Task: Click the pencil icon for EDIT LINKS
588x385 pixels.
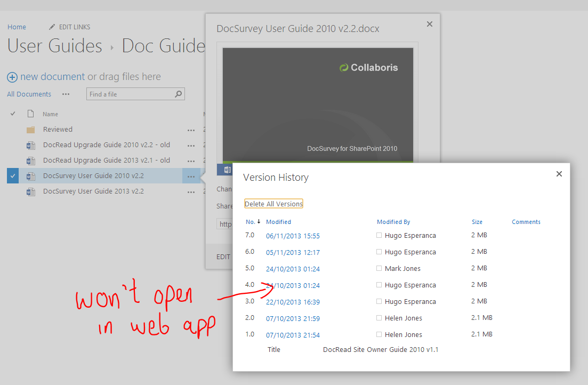Action: tap(52, 27)
